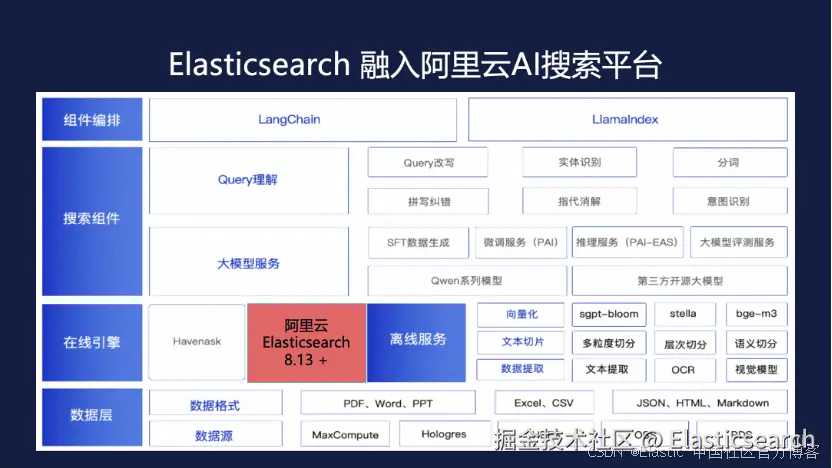The height and width of the screenshot is (468, 832).
Task: Click the 大模型评测服务 box
Action: pos(739,242)
